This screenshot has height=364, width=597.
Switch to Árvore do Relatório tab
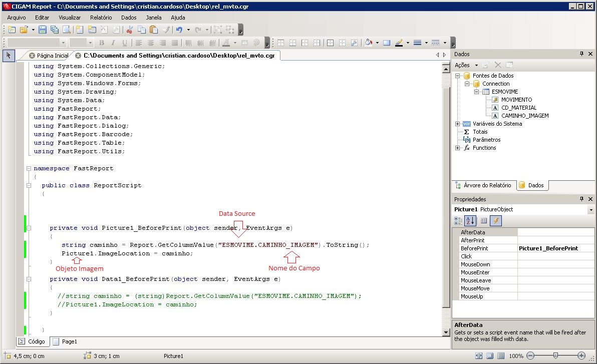(x=483, y=185)
